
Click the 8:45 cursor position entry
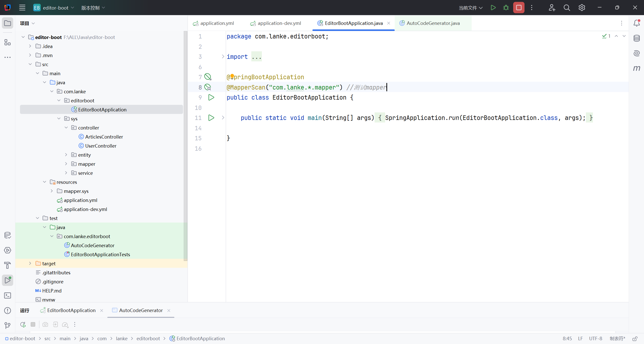coord(567,338)
